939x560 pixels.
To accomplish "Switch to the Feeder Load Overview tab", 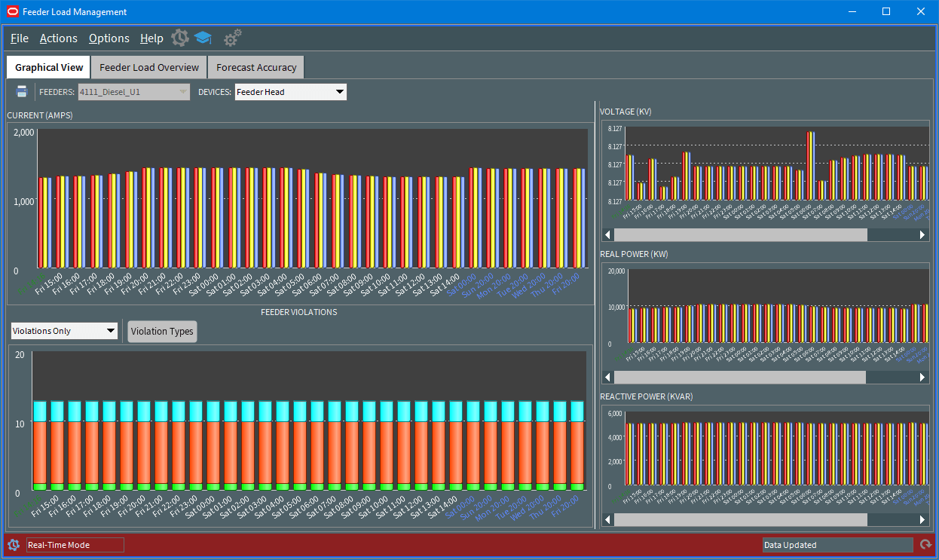I will tap(148, 67).
